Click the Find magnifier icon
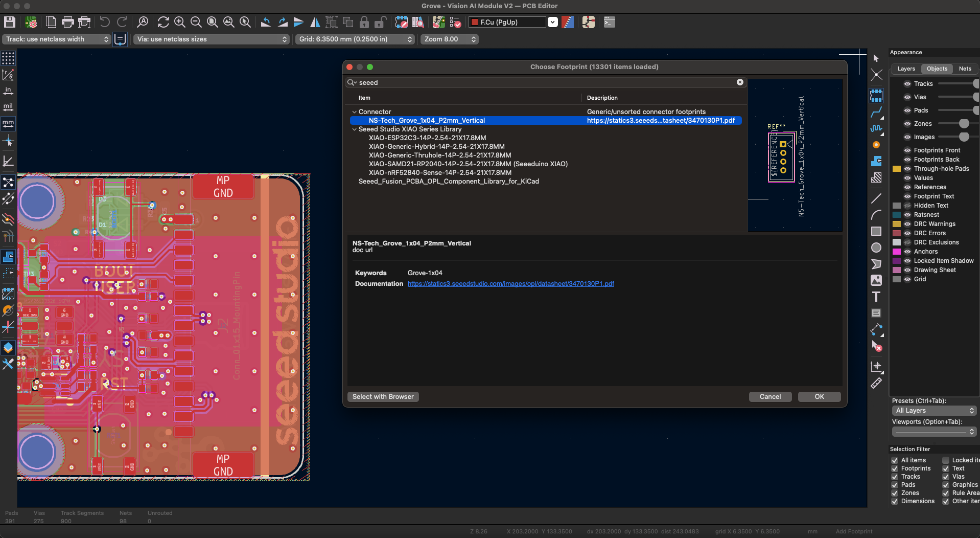 [x=143, y=22]
